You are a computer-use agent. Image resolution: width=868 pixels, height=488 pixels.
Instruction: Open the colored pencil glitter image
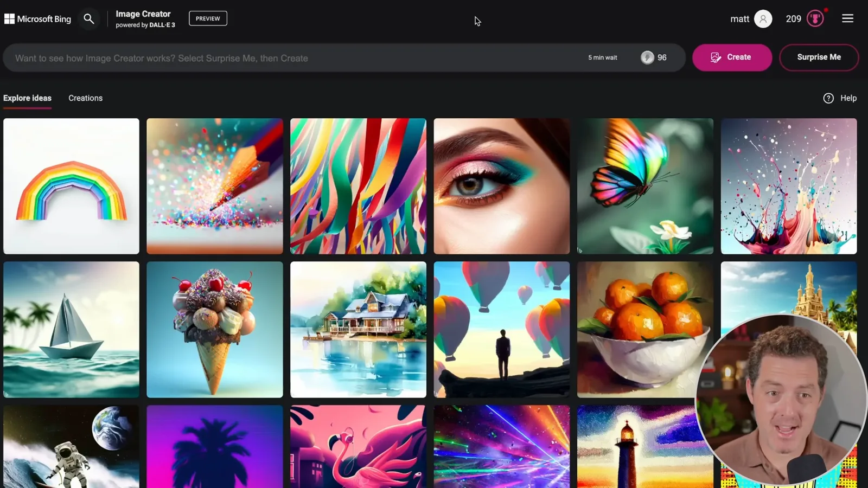[215, 186]
